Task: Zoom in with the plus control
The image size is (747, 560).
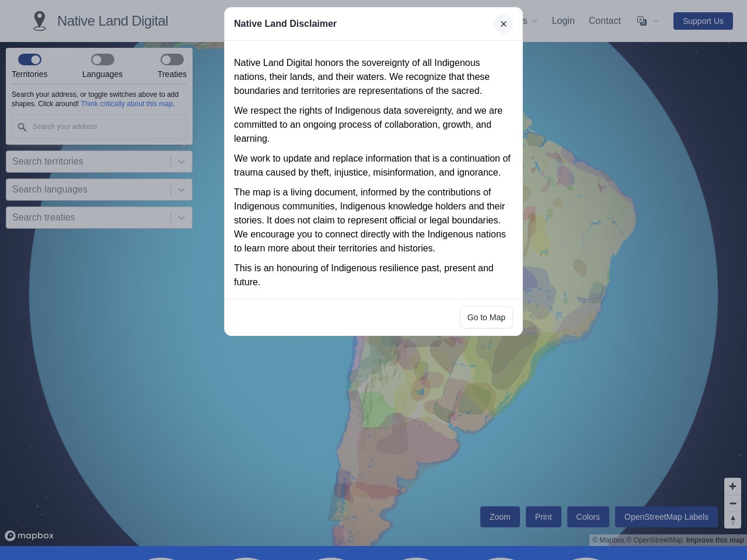Action: [x=733, y=487]
